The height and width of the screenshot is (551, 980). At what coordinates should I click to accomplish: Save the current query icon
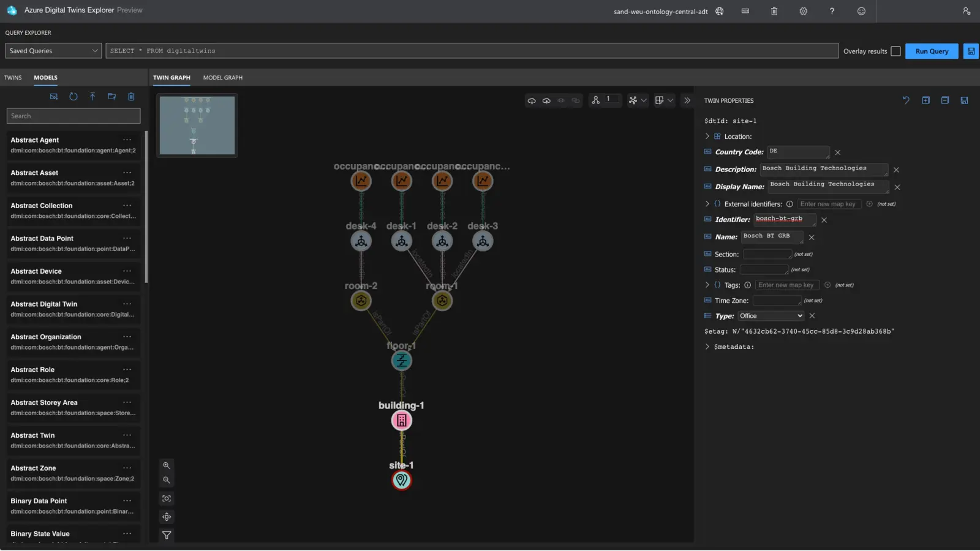[x=971, y=51]
